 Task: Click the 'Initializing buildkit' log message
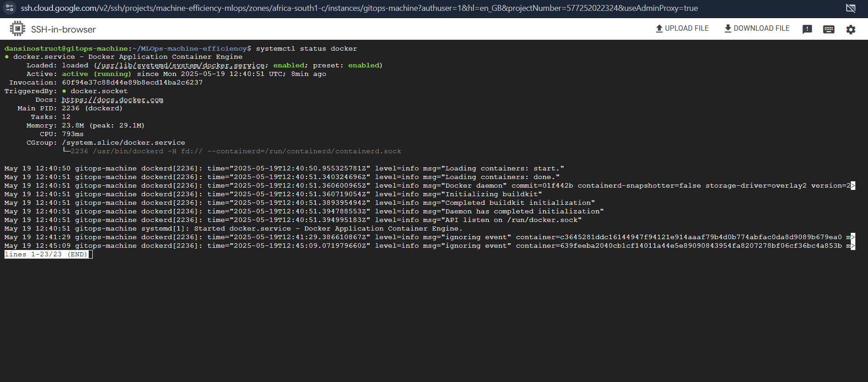tap(492, 194)
